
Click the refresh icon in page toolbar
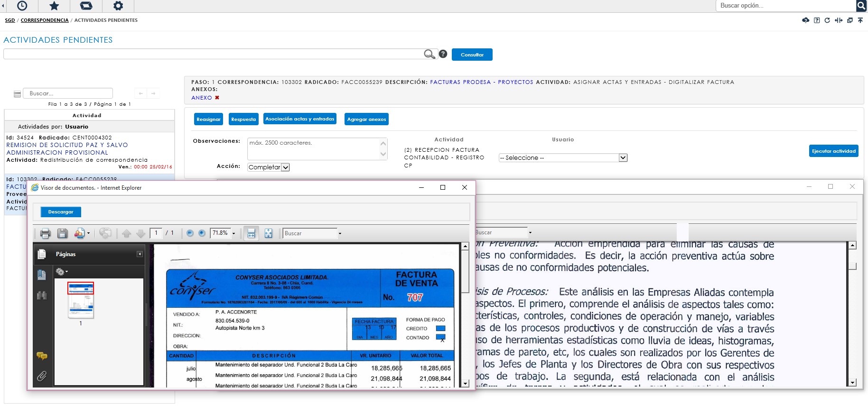(x=827, y=20)
